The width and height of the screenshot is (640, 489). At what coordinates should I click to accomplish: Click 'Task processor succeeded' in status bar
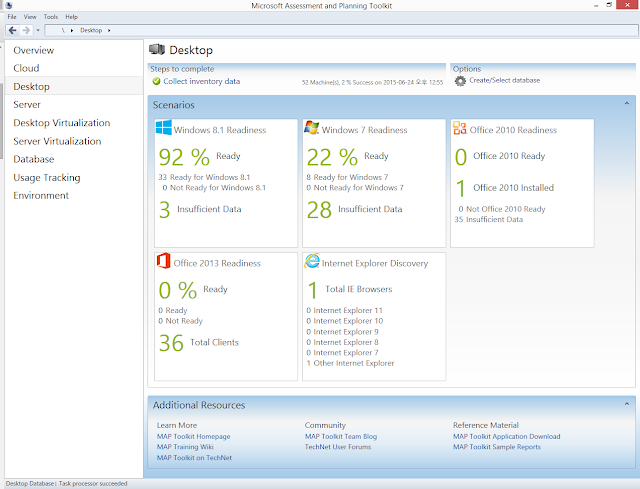pos(93,484)
